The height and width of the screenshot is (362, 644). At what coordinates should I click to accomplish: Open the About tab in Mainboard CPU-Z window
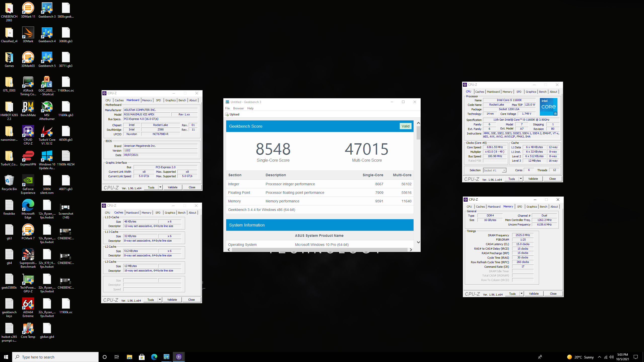pos(193,100)
